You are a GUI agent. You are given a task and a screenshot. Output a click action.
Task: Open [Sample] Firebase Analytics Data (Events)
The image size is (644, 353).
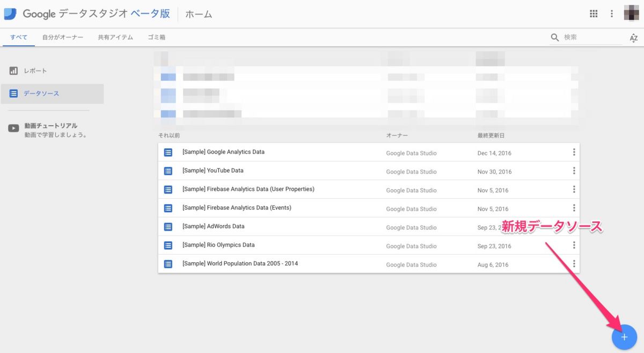tap(237, 207)
